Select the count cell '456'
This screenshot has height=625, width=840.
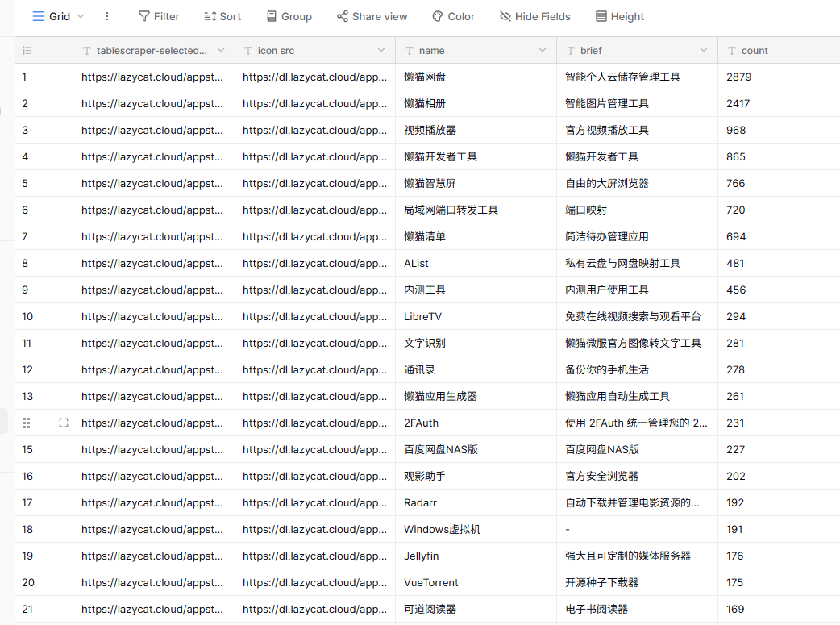pyautogui.click(x=779, y=290)
